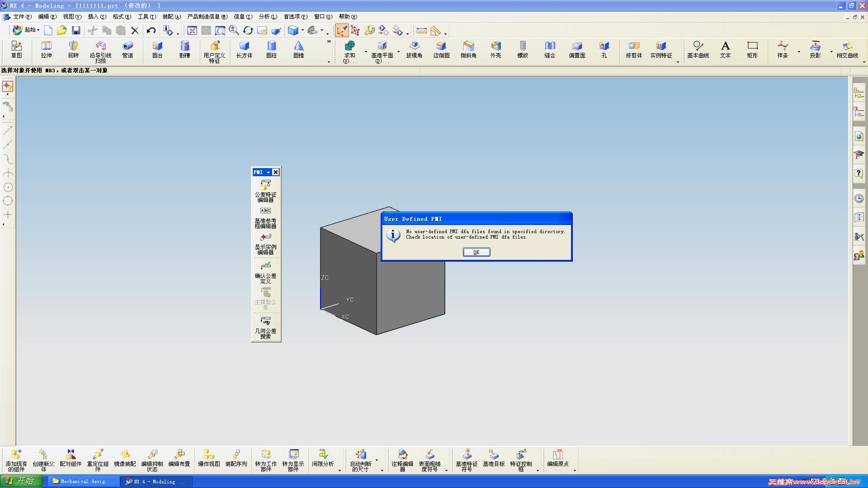Open the 公差特征编辑器 PMI tool

[265, 185]
